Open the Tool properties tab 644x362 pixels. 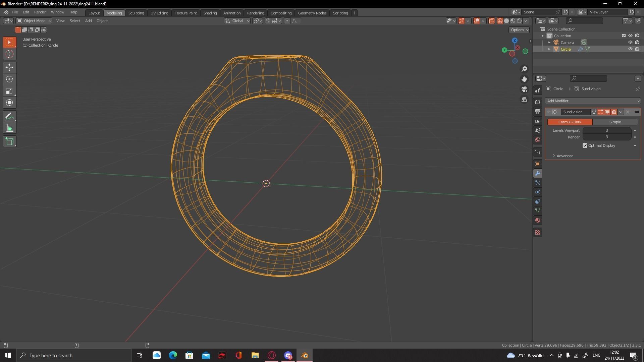pyautogui.click(x=538, y=90)
